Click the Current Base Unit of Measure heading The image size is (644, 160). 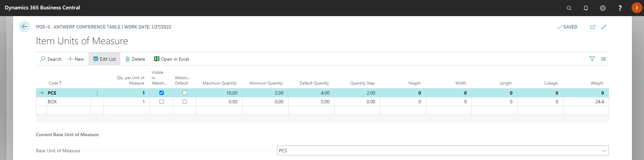(67, 135)
